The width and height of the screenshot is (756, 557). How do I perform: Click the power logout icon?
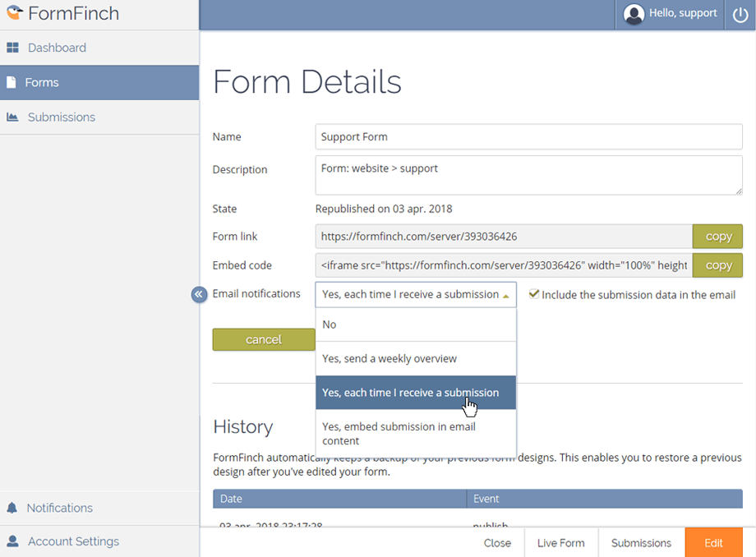(x=740, y=15)
